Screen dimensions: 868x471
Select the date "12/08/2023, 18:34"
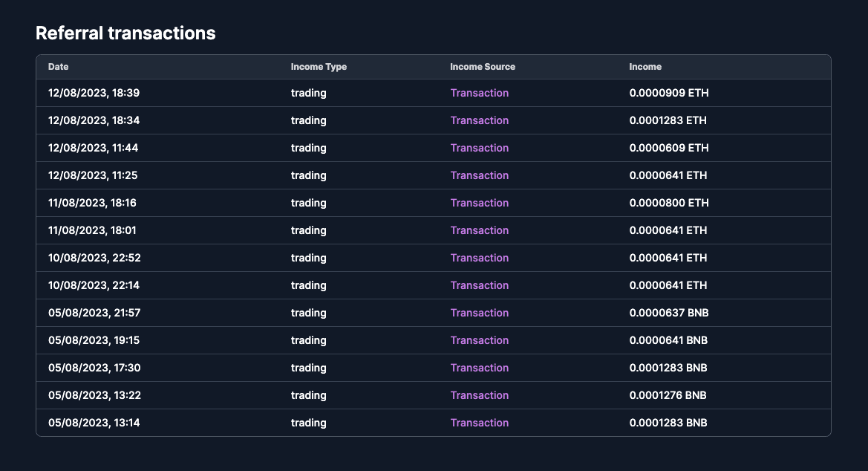point(94,120)
